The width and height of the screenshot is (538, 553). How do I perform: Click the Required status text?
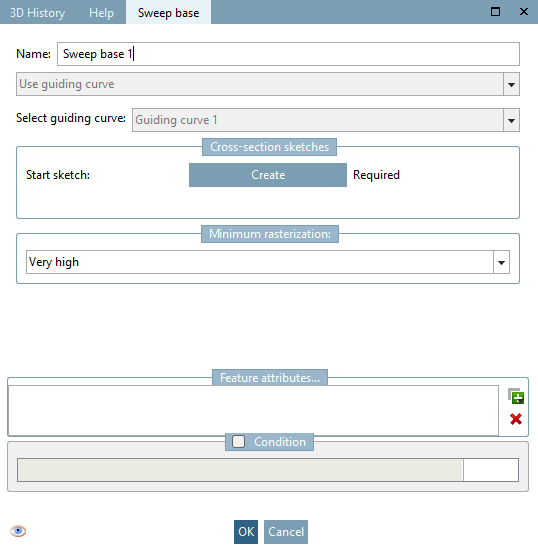376,175
